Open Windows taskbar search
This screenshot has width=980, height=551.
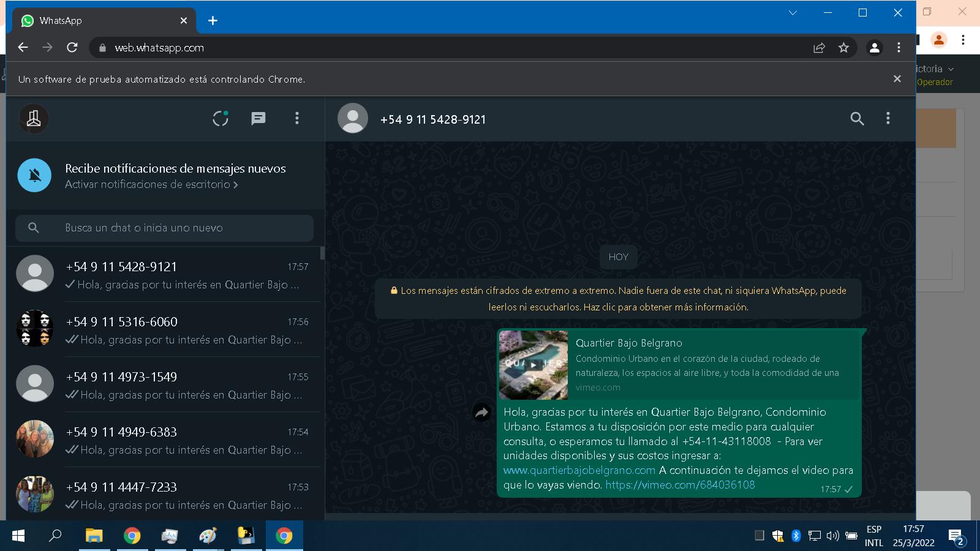click(55, 536)
